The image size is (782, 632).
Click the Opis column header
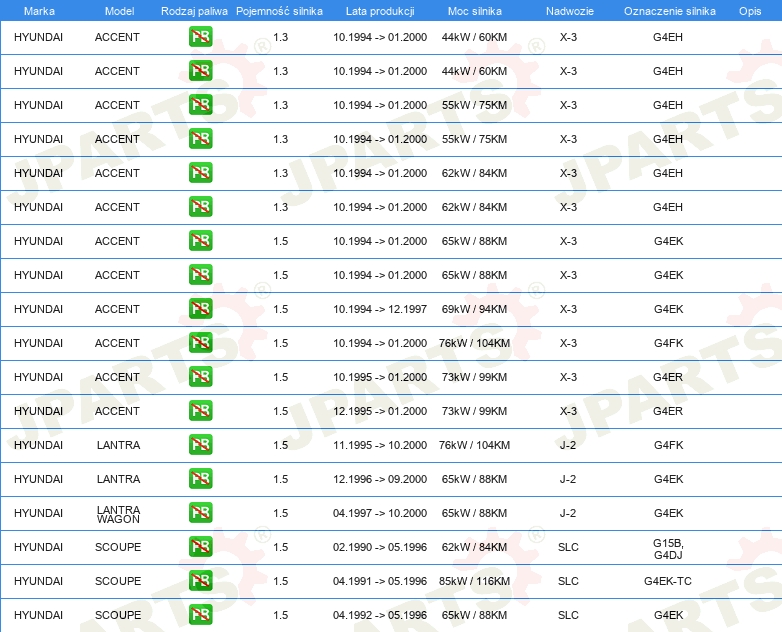[750, 11]
